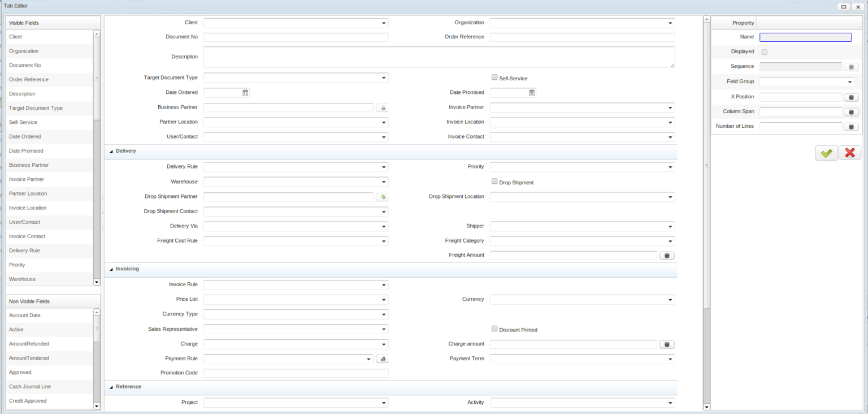Cancel changes with the red X

point(849,153)
